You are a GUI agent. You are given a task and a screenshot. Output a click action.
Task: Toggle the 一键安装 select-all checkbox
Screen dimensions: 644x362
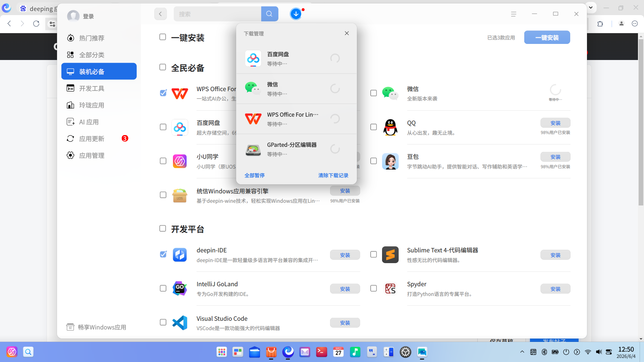point(163,37)
